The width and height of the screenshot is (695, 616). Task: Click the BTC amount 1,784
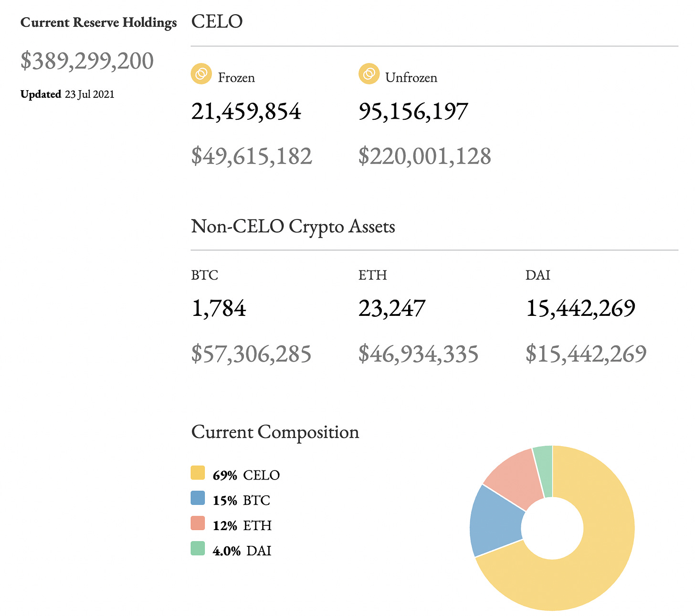tap(219, 309)
